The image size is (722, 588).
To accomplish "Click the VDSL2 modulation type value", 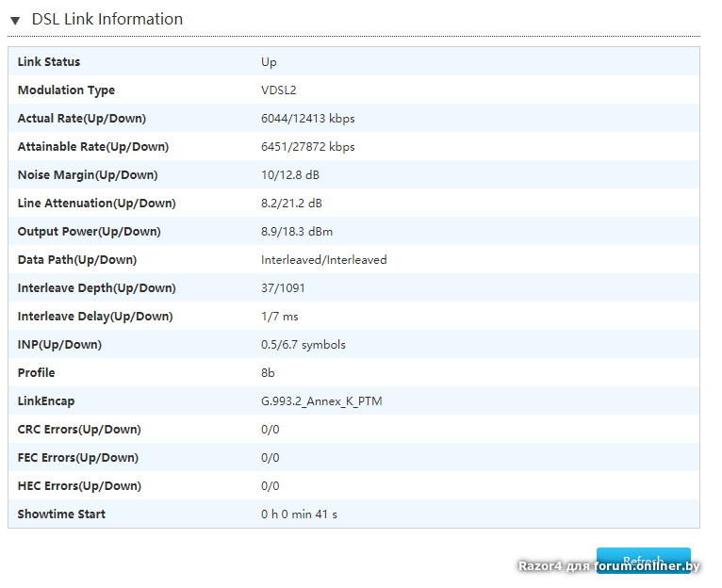I will click(x=279, y=90).
